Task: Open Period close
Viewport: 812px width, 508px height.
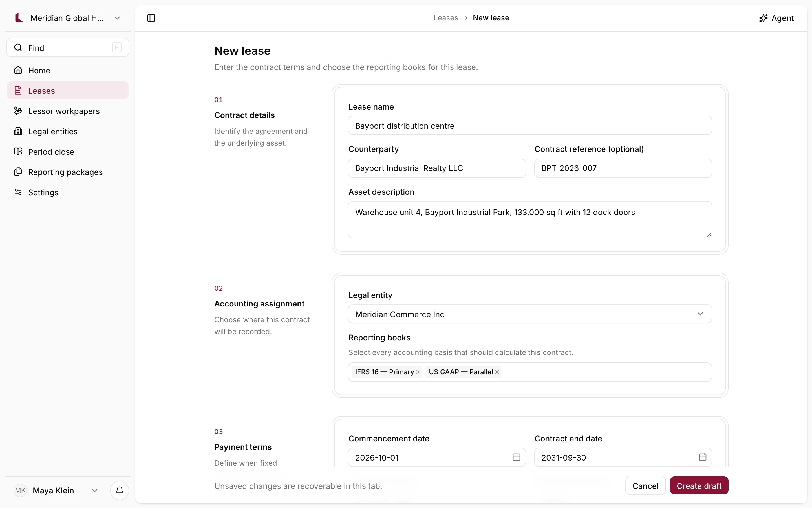Action: click(67, 152)
